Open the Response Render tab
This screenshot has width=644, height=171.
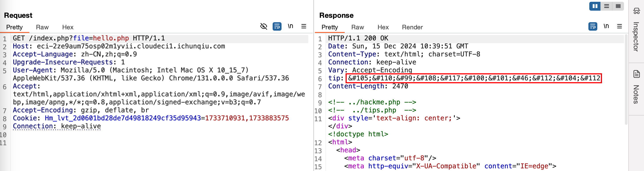click(412, 27)
